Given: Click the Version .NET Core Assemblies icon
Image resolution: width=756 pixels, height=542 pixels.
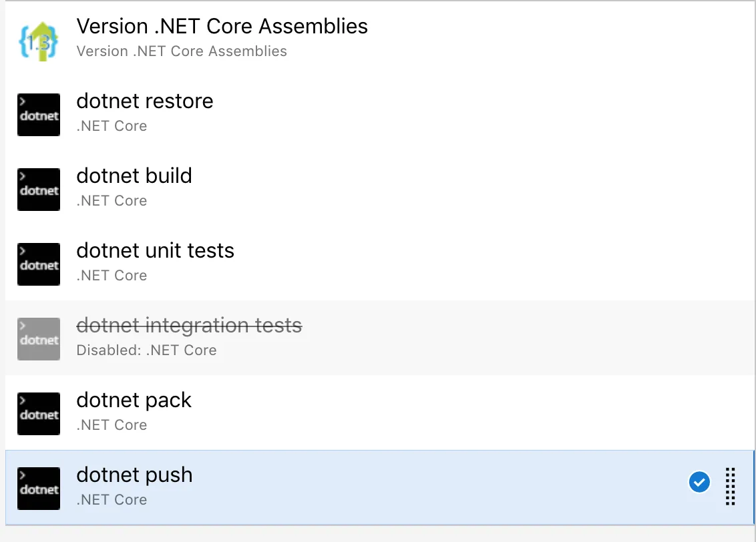Looking at the screenshot, I should pos(38,40).
